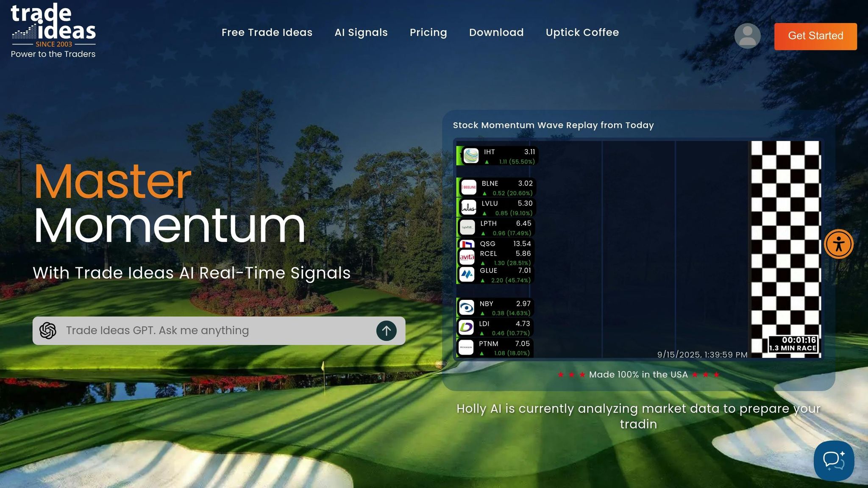The image size is (868, 488).
Task: Click the IHT stock logo icon
Action: pos(471,156)
